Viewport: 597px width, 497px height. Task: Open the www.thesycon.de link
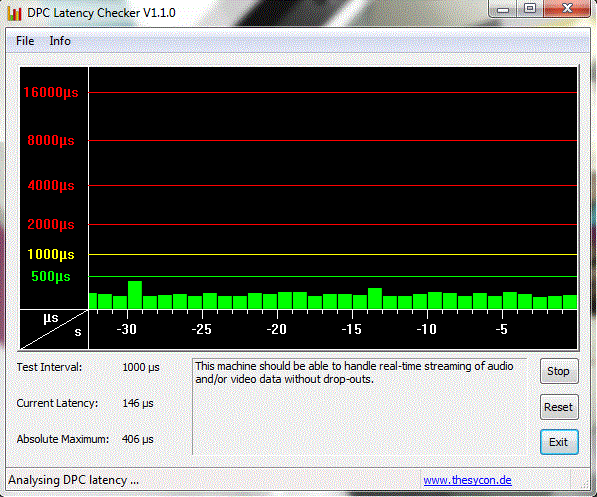467,480
